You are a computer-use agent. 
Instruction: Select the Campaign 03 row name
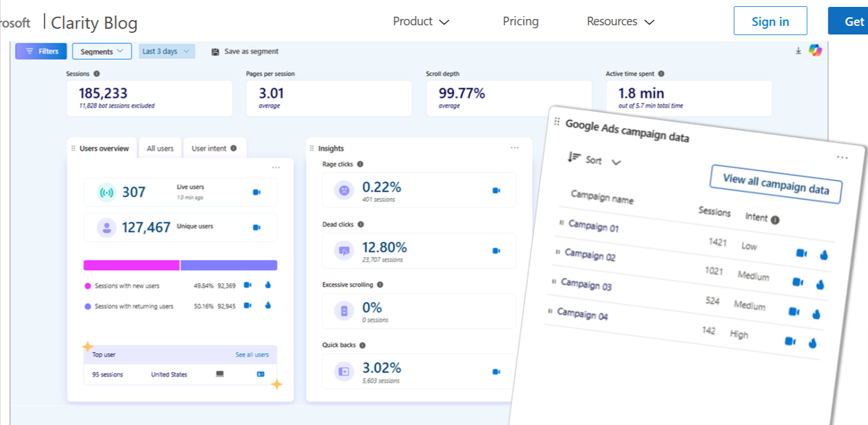click(x=586, y=284)
